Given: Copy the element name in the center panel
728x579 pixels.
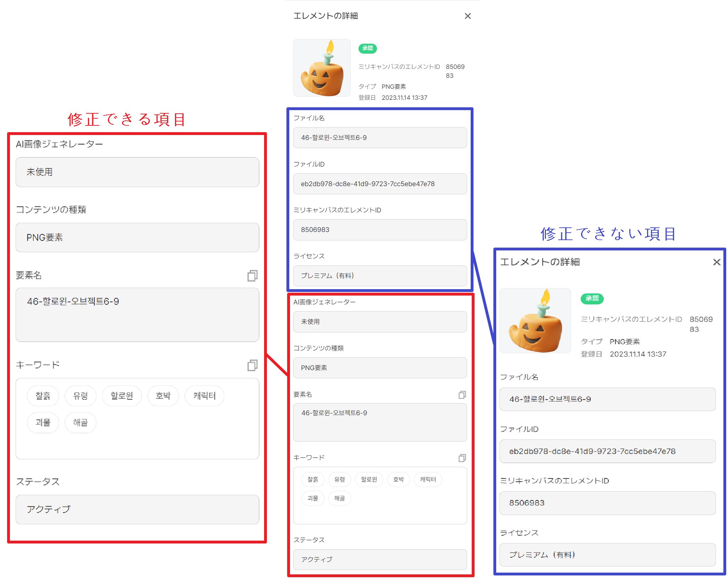Looking at the screenshot, I should click(x=462, y=395).
